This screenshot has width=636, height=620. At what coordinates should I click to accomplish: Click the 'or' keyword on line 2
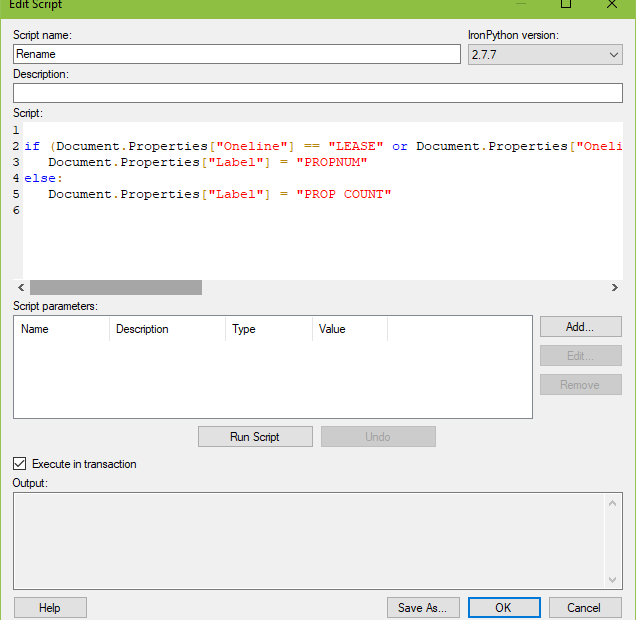[x=400, y=146]
